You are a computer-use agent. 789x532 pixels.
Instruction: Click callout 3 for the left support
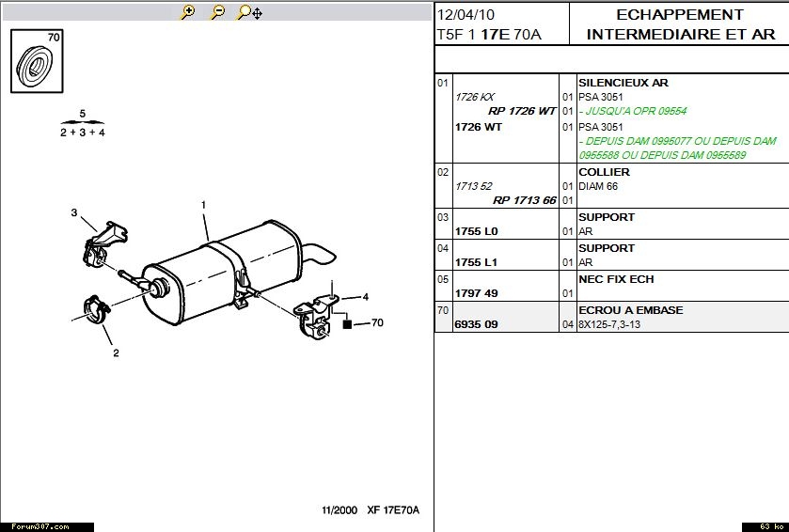point(74,212)
